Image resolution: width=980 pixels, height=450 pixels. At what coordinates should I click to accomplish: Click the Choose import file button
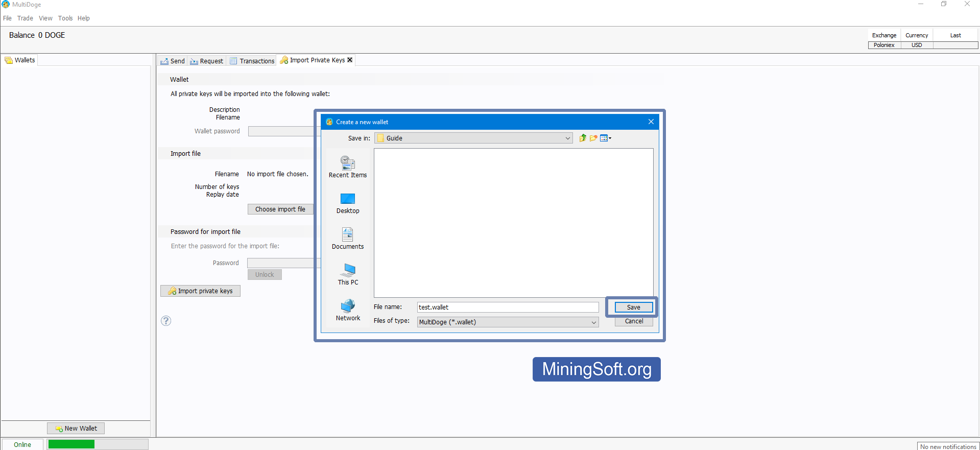pyautogui.click(x=280, y=209)
